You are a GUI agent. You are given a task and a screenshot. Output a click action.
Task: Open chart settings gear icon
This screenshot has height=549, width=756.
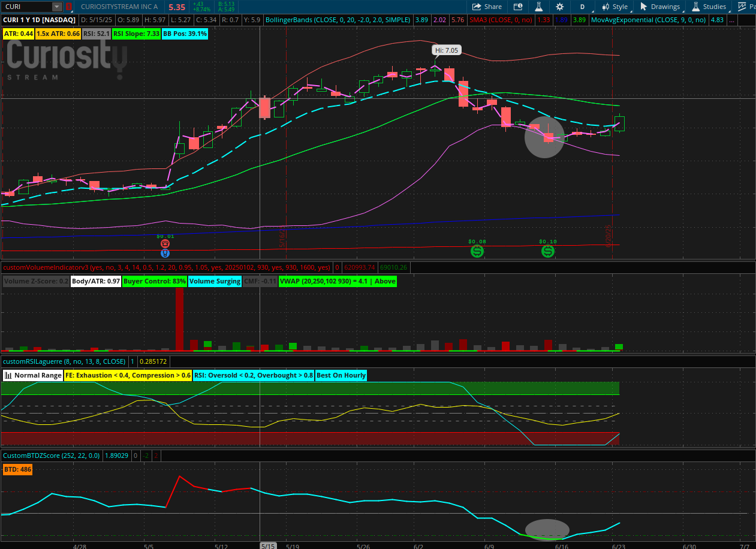pos(559,7)
